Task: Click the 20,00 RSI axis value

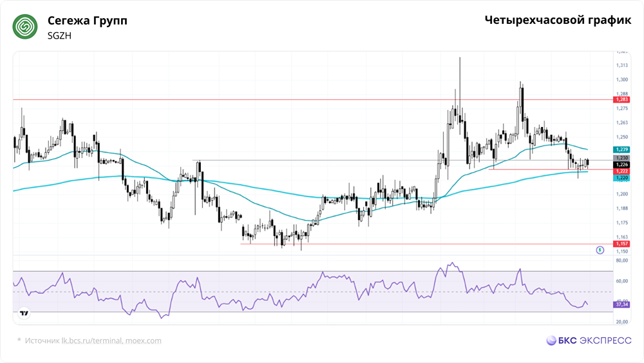Action: 622,322
